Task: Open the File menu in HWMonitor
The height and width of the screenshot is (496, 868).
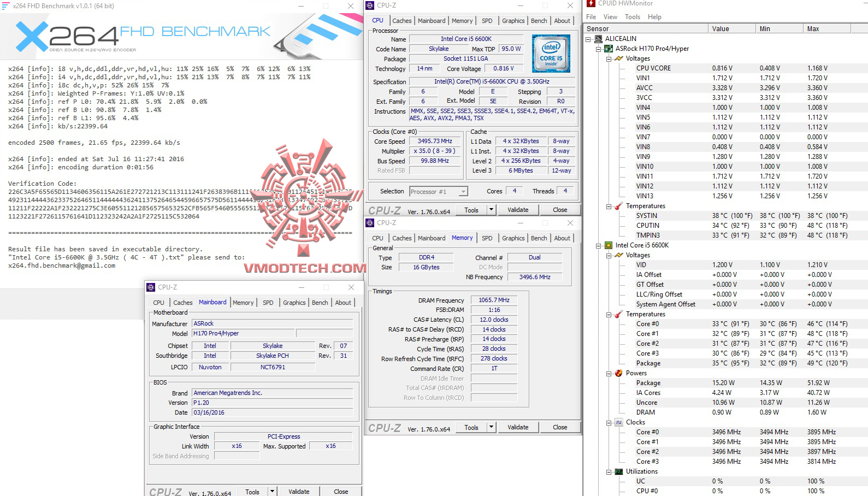Action: (591, 17)
